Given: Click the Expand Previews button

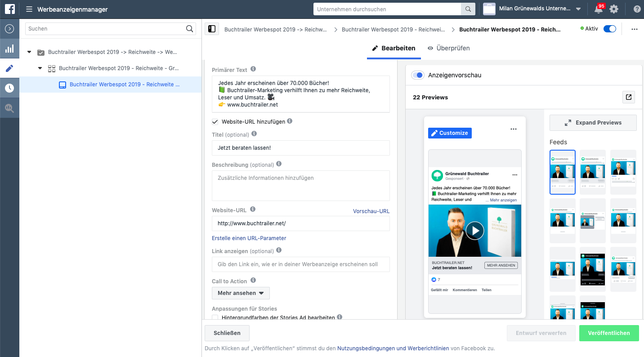Looking at the screenshot, I should coord(593,122).
